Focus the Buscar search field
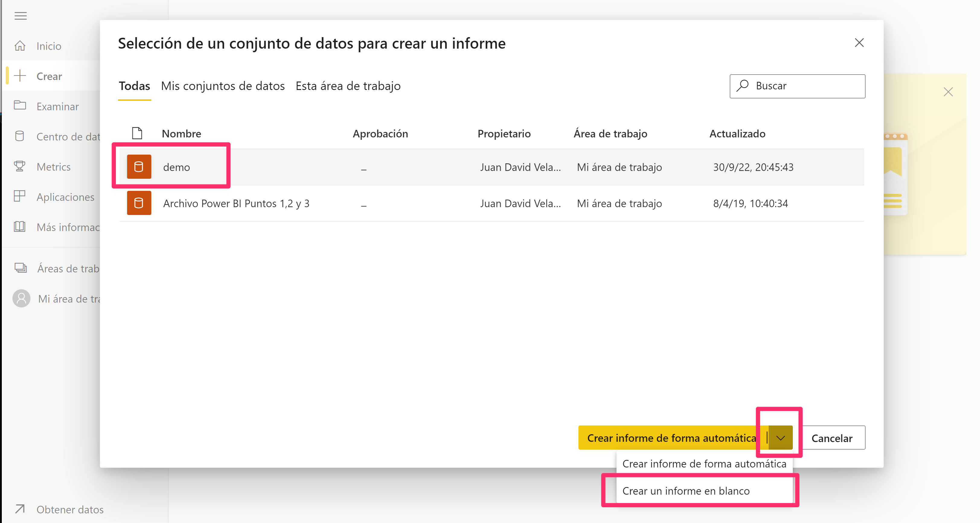 tap(797, 86)
